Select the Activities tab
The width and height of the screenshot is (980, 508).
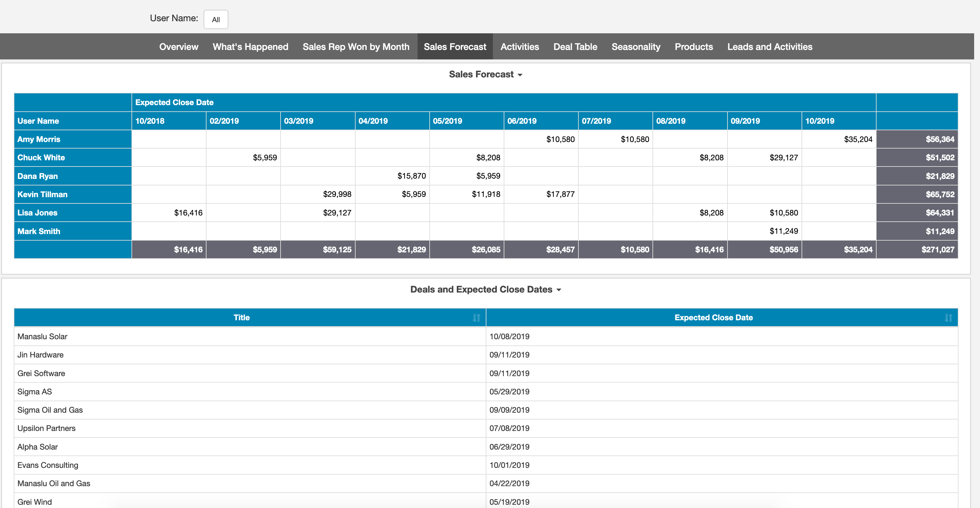tap(519, 47)
